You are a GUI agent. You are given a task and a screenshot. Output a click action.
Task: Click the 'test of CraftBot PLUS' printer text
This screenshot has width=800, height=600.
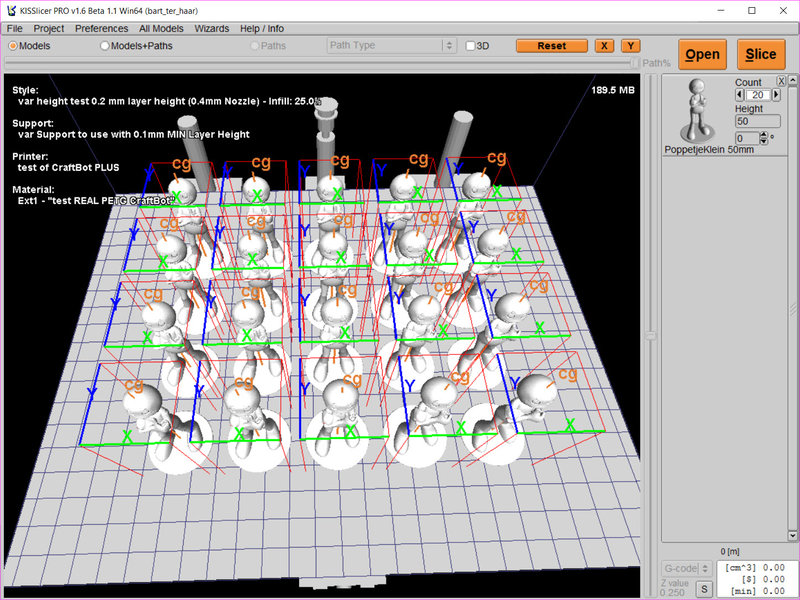pyautogui.click(x=68, y=167)
